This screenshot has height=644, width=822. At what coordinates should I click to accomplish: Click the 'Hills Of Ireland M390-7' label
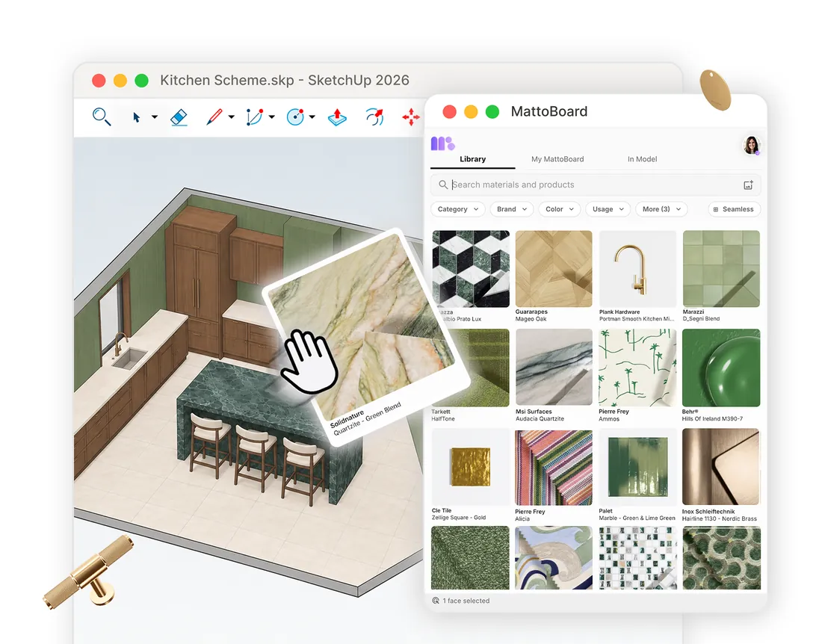click(712, 418)
